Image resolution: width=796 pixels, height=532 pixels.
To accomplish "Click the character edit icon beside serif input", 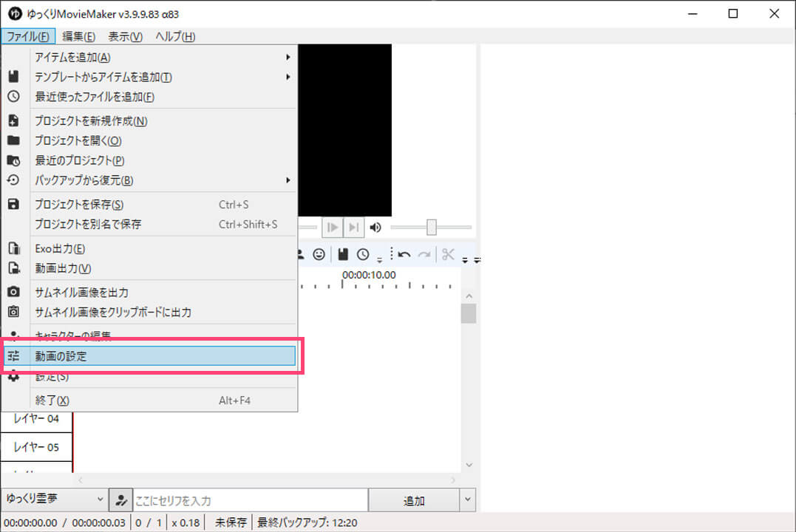I will (x=120, y=501).
